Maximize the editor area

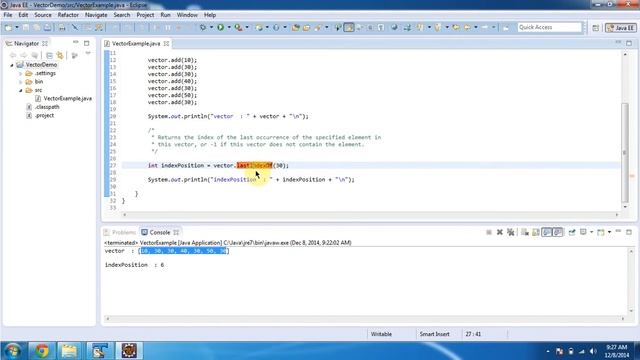click(629, 43)
